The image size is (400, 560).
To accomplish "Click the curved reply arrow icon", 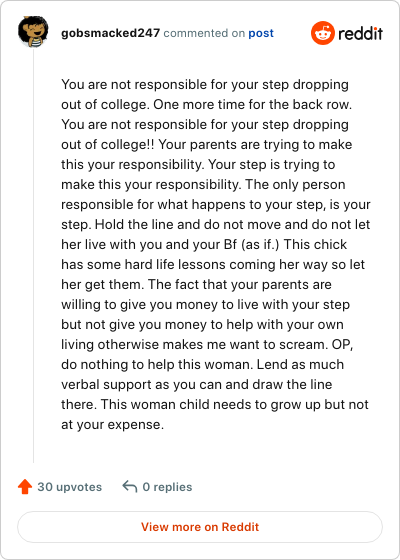I will click(x=130, y=486).
